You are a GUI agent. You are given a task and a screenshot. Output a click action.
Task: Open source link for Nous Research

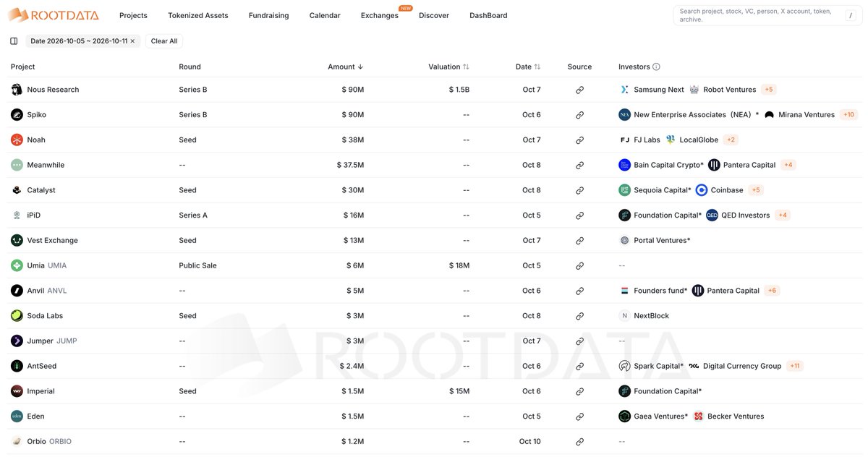pos(579,90)
